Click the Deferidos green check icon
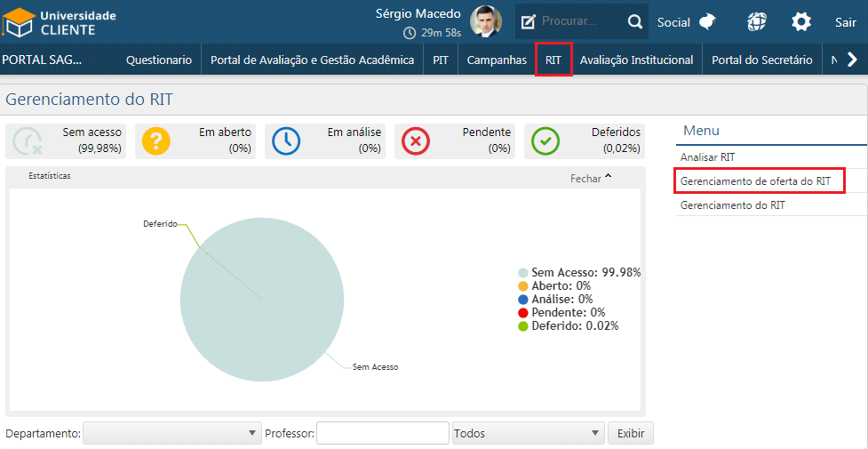This screenshot has width=868, height=449. (545, 140)
